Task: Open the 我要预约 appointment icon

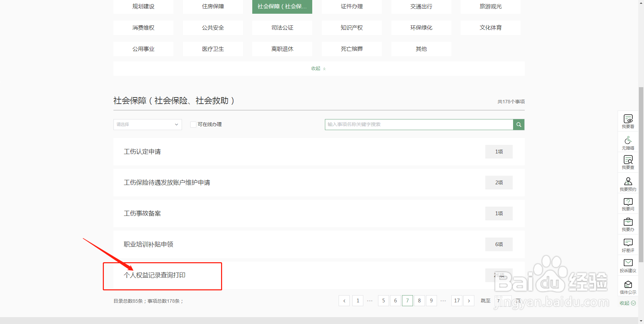Action: click(x=628, y=183)
